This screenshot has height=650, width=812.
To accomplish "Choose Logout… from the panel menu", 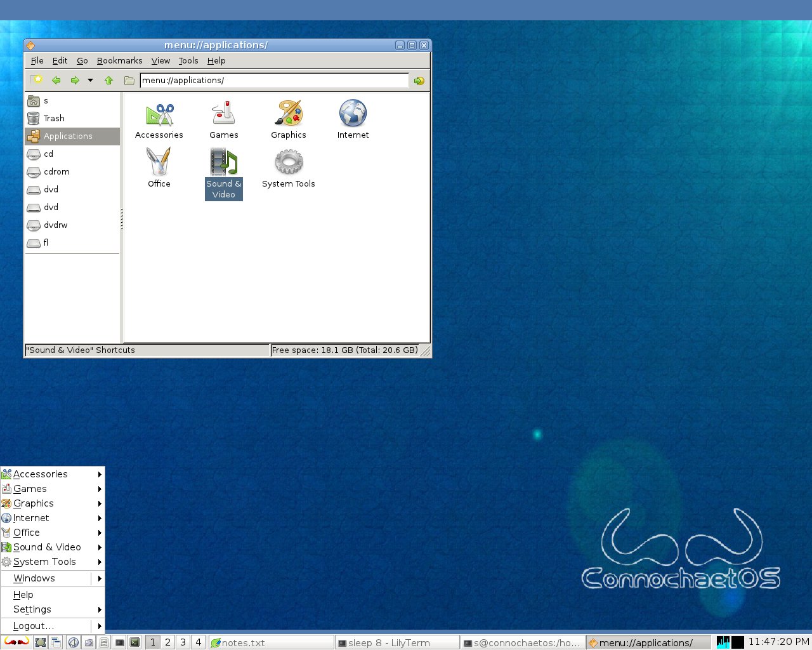I will pos(34,626).
